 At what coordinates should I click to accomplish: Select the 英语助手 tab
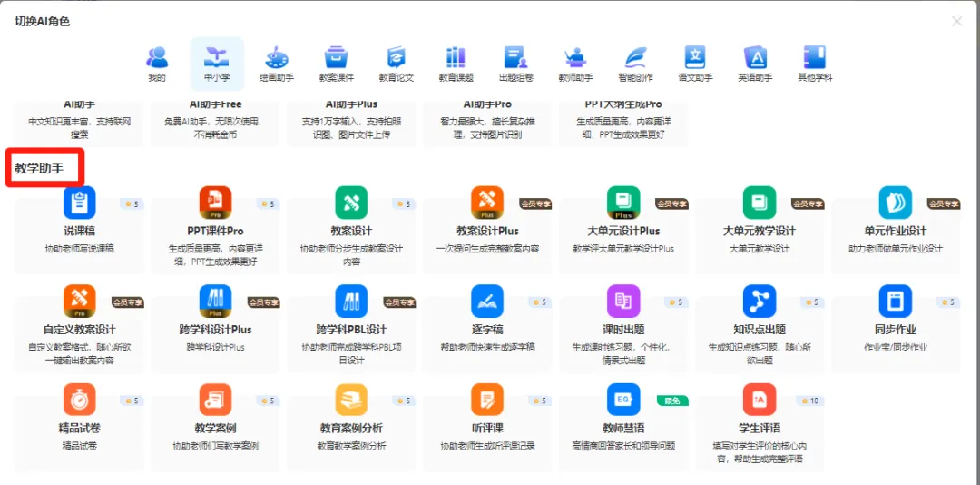click(755, 64)
